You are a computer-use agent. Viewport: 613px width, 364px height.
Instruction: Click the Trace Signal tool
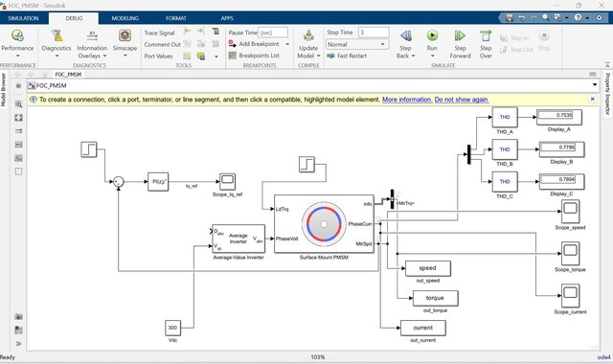[159, 33]
